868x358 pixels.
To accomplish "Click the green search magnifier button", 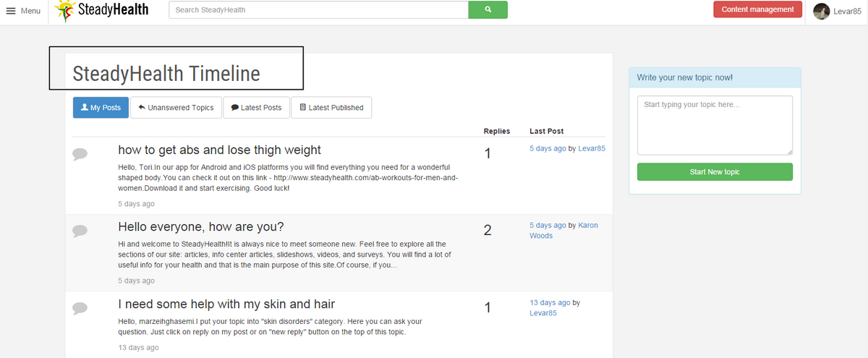I will click(488, 10).
